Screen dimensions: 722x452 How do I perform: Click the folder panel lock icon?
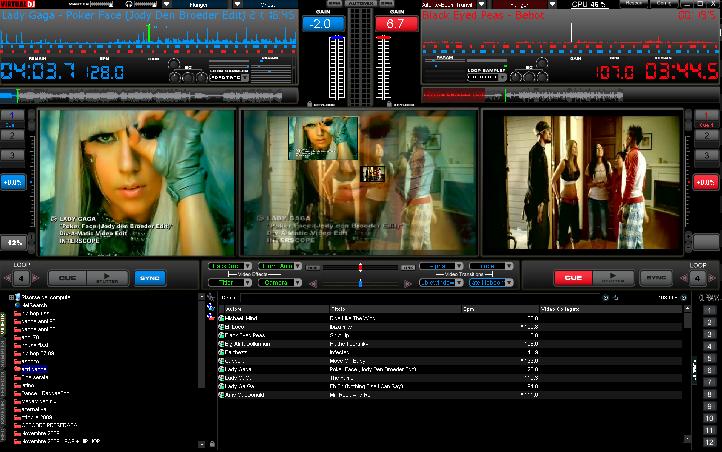[212, 444]
